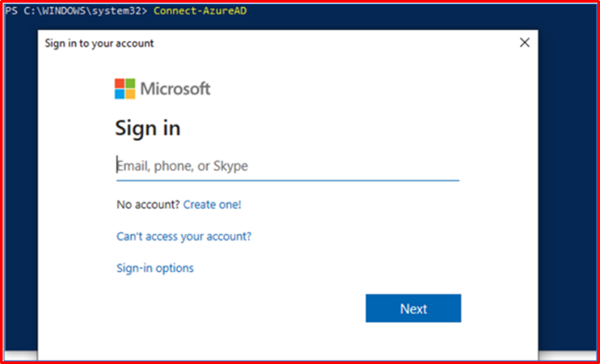Open the Create one! link

[x=212, y=205]
